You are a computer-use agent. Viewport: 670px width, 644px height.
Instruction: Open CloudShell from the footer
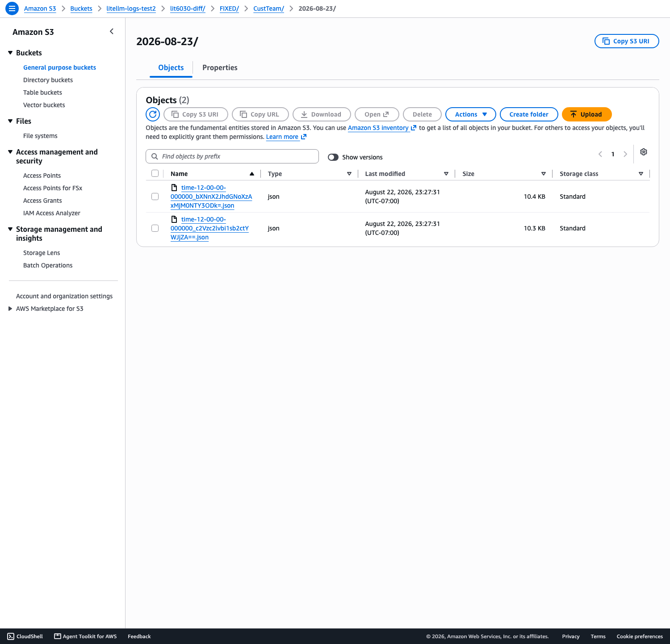[x=25, y=636]
